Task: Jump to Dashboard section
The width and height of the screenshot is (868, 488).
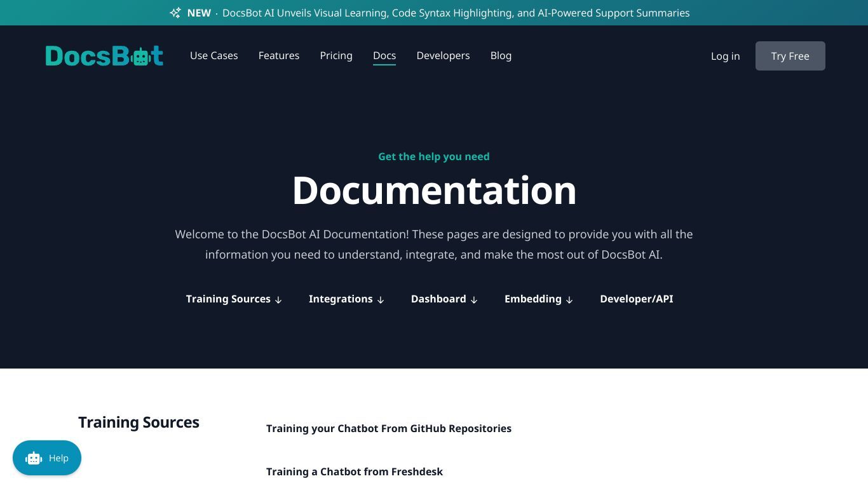Action: click(444, 299)
